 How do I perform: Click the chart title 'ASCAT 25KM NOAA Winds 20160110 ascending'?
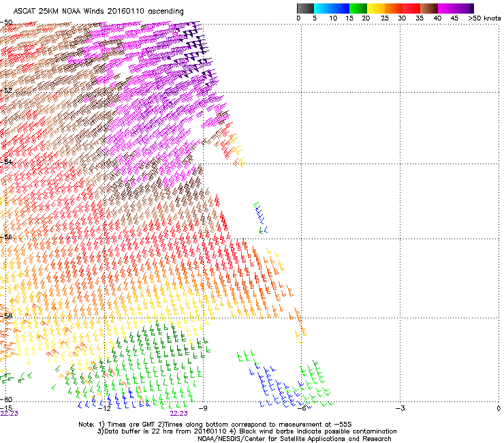(x=98, y=12)
